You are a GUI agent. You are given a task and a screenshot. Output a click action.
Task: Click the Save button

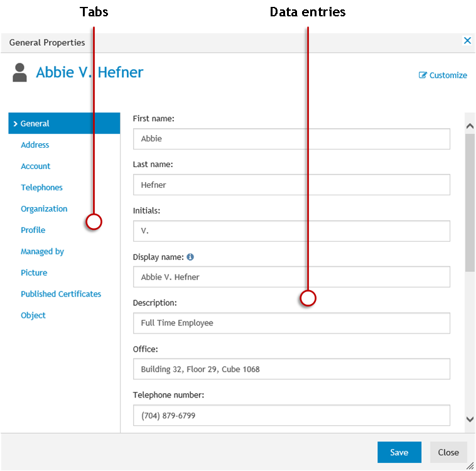click(x=399, y=452)
